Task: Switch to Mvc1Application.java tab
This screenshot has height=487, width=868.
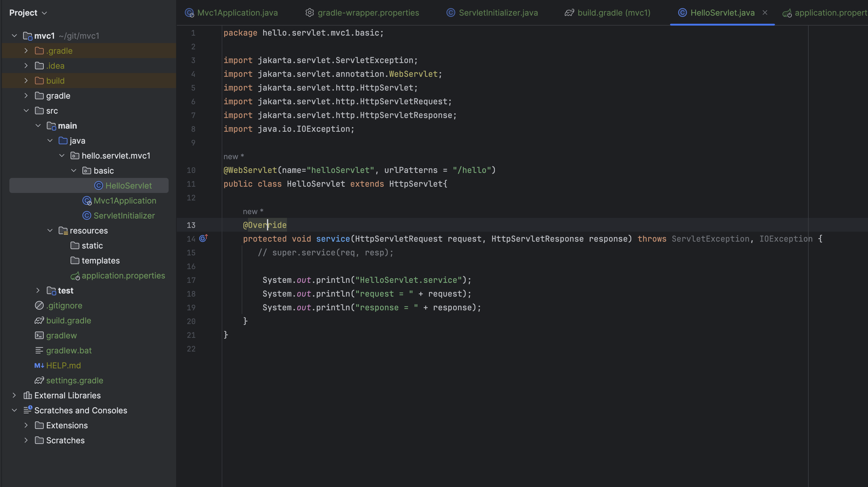Action: [x=231, y=13]
